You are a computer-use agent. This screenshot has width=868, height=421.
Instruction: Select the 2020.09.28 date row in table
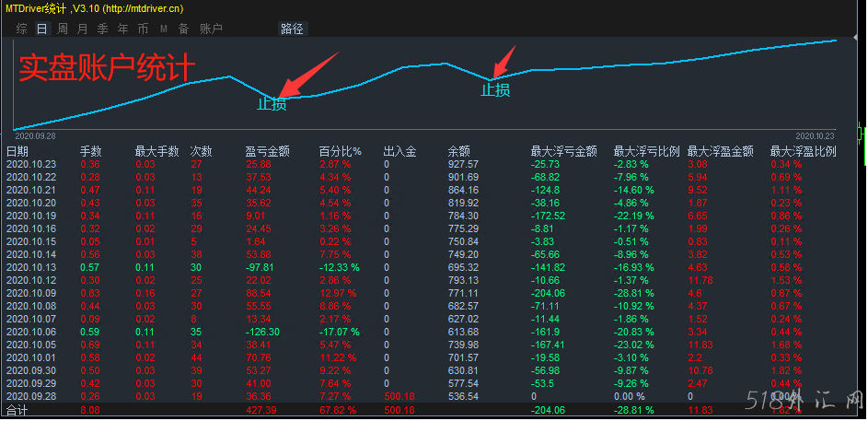(x=32, y=397)
